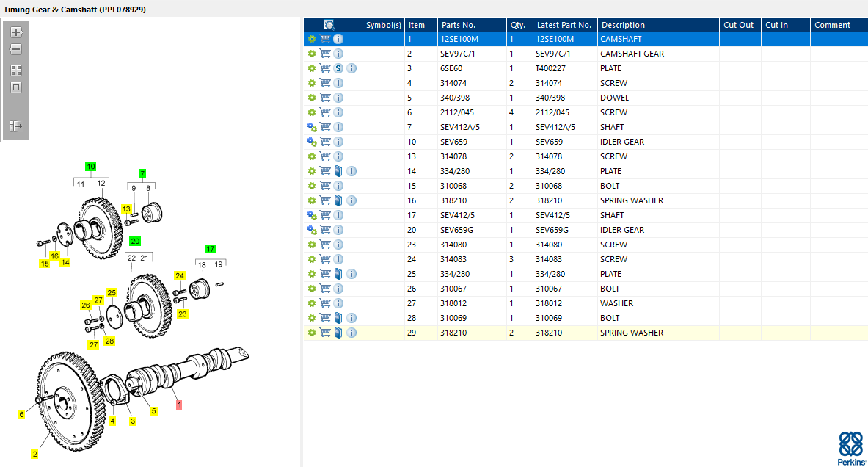Add SCREW 314074 to shopping cart

coord(325,83)
